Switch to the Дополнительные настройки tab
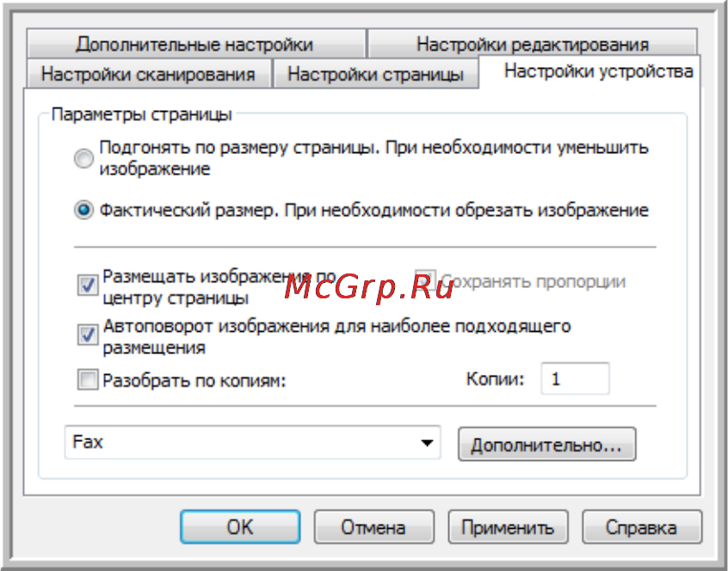 pos(196,44)
